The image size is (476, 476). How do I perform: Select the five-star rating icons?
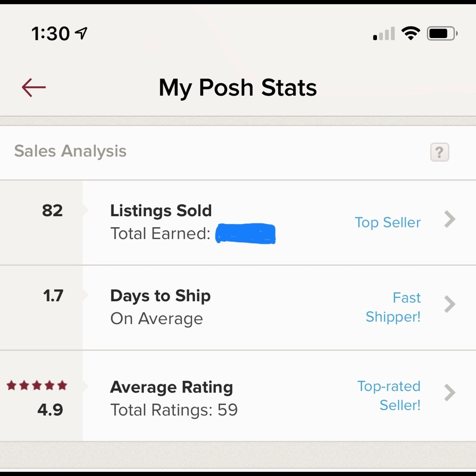click(x=37, y=386)
